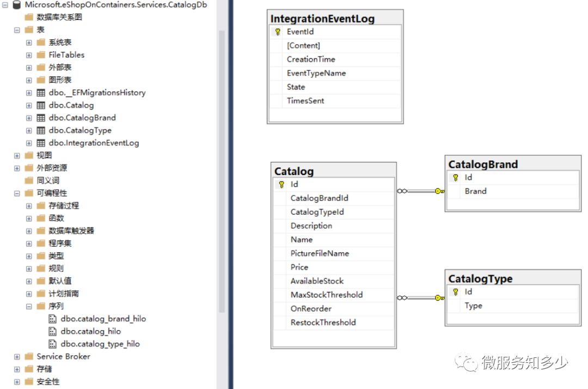The width and height of the screenshot is (588, 389).
Task: Click primary key icon in Catalog table
Action: coord(281,184)
